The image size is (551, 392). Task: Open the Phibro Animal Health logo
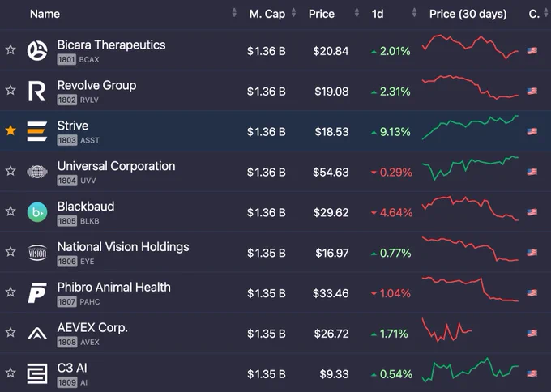pos(37,292)
